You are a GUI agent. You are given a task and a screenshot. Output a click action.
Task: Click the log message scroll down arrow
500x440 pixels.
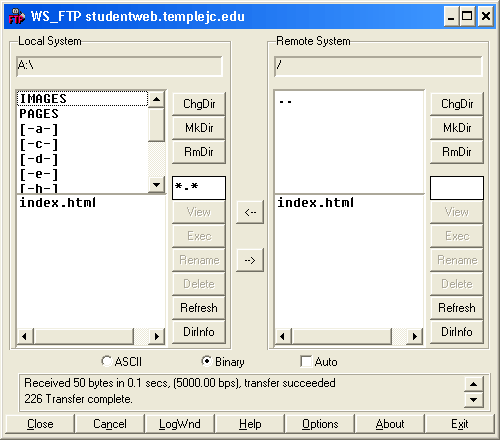pyautogui.click(x=474, y=400)
